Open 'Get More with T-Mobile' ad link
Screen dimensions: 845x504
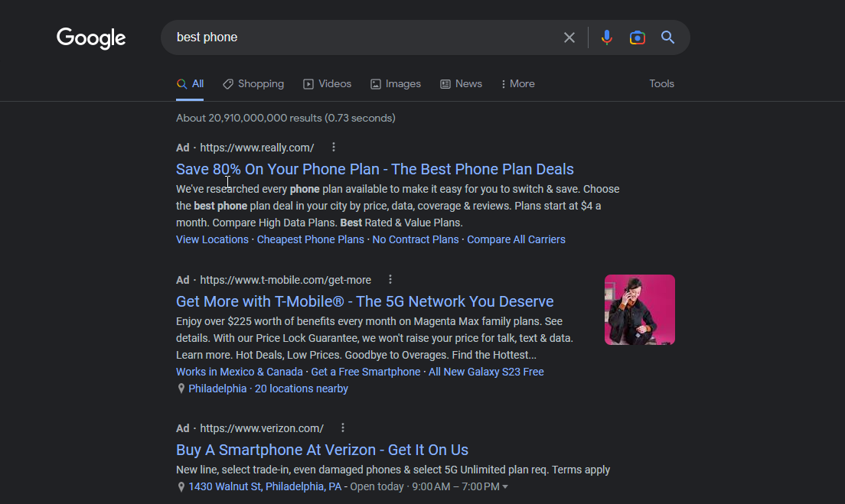[x=365, y=301]
